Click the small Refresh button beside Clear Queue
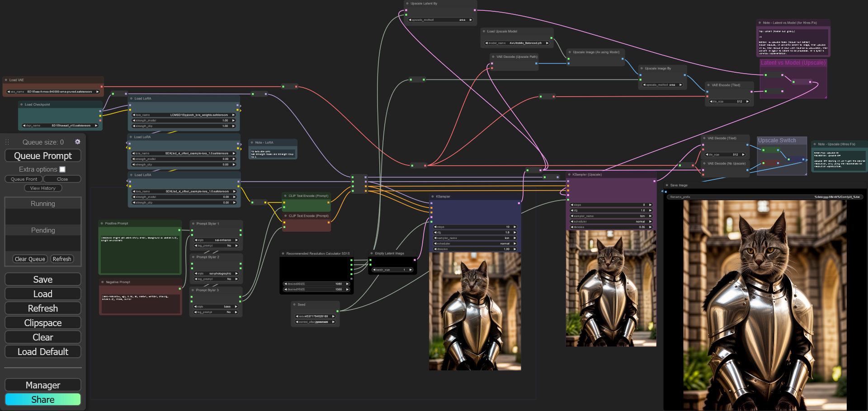The width and height of the screenshot is (868, 411). click(62, 259)
